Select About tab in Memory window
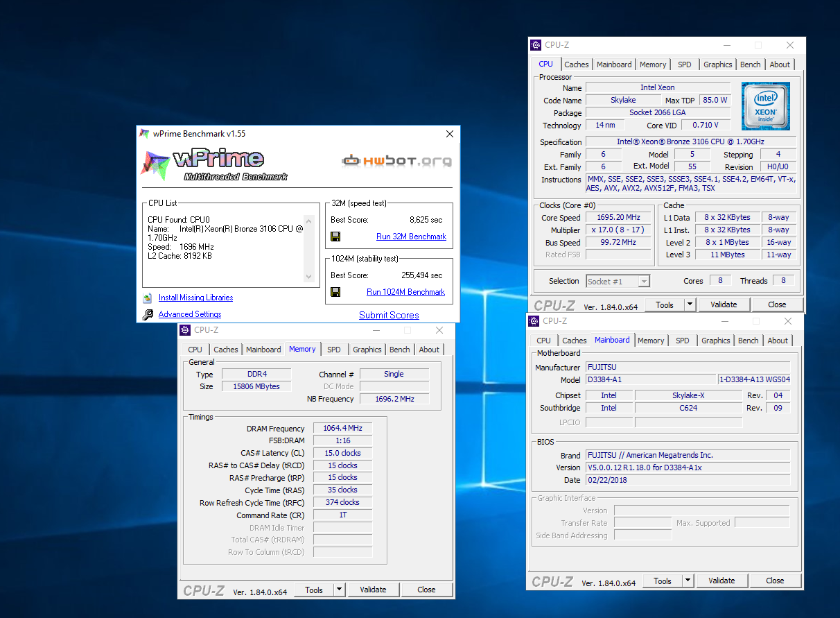Screen dimensions: 840x618 pos(429,350)
